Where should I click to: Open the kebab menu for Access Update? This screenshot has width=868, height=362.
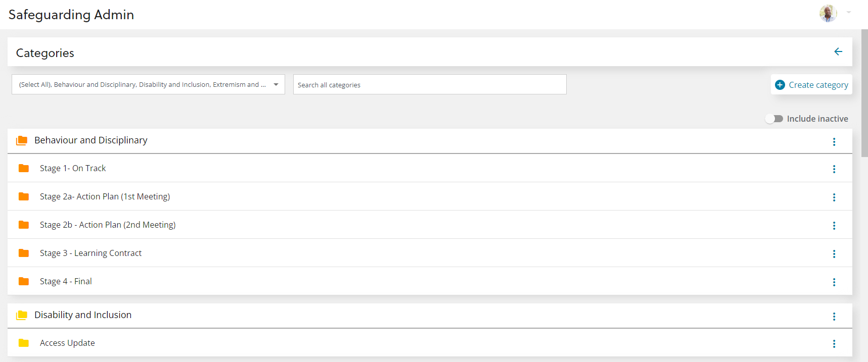point(834,344)
